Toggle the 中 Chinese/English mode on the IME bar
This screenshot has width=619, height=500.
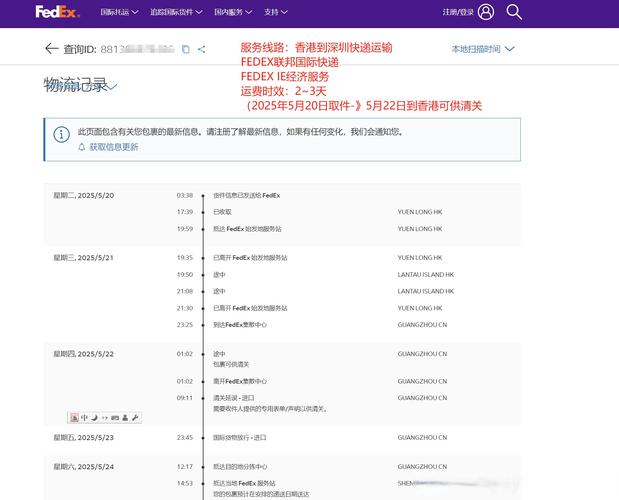[84, 418]
